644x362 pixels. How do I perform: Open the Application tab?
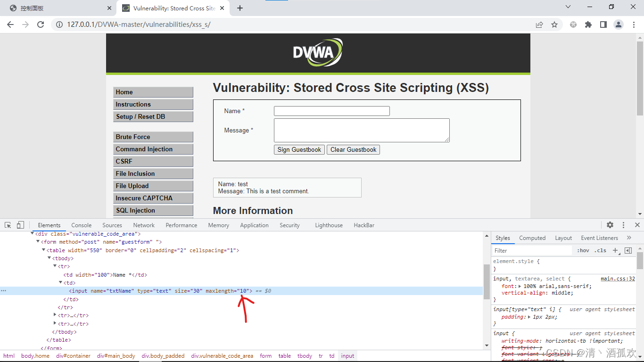254,225
